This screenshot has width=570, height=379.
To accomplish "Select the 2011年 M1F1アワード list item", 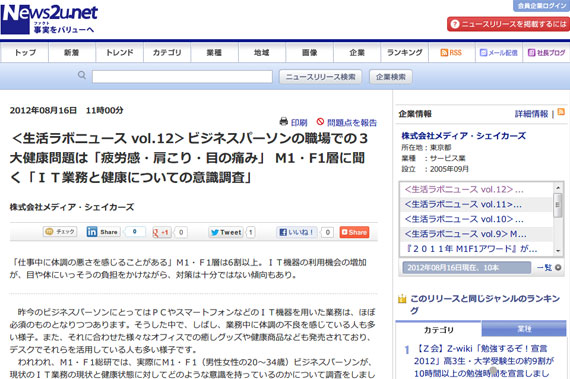I will 476,249.
